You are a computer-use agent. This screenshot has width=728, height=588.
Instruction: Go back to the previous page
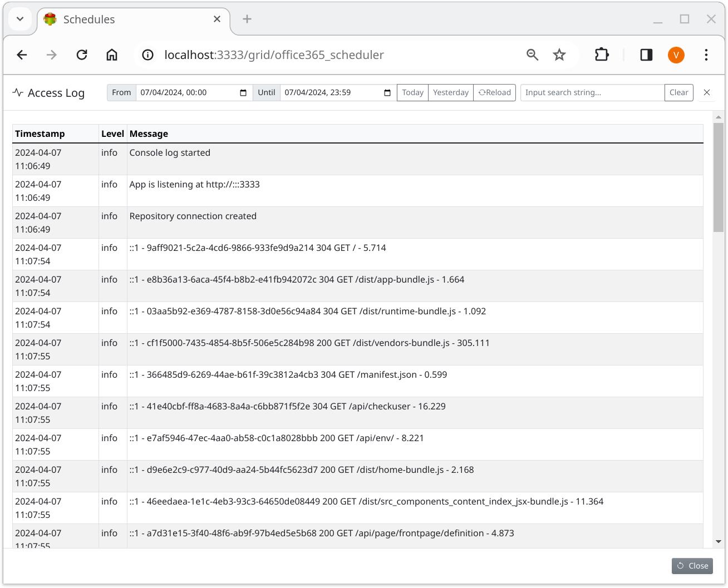pyautogui.click(x=22, y=55)
